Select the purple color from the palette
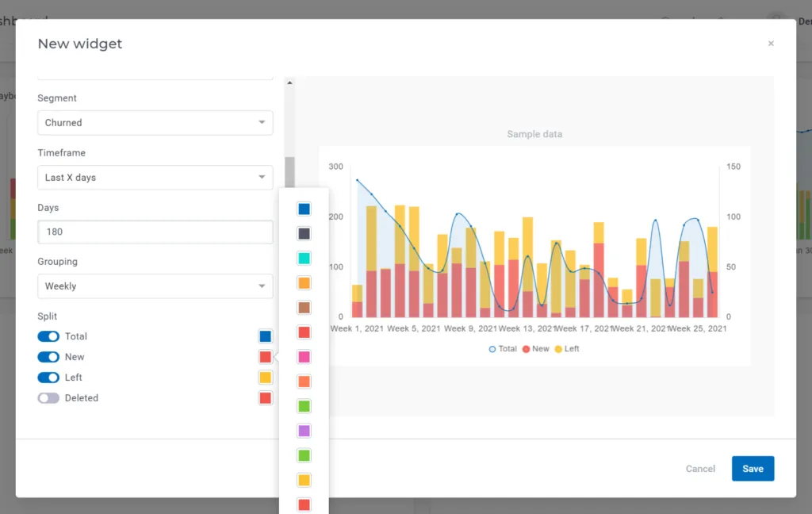This screenshot has width=812, height=514. coord(304,431)
